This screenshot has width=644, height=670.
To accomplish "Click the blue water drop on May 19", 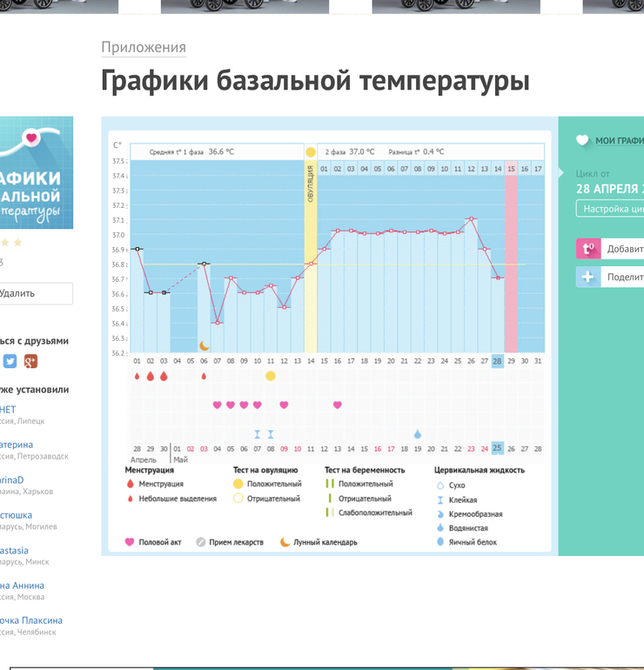I will click(x=418, y=433).
